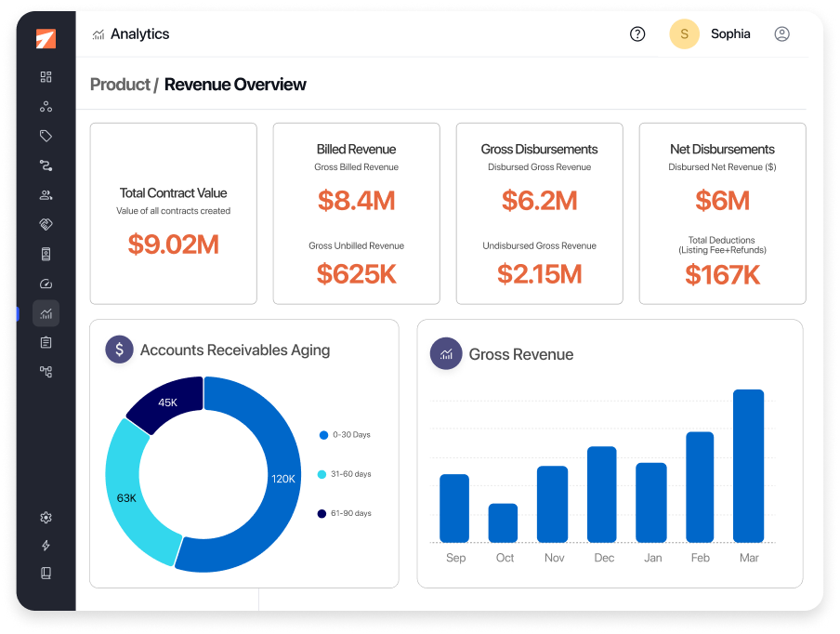Open the documentation book icon at sidebar bottom

click(x=46, y=573)
